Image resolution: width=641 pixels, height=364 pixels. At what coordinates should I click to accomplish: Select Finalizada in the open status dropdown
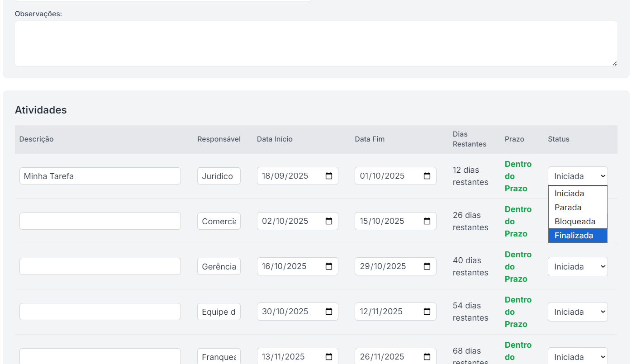[x=574, y=235]
